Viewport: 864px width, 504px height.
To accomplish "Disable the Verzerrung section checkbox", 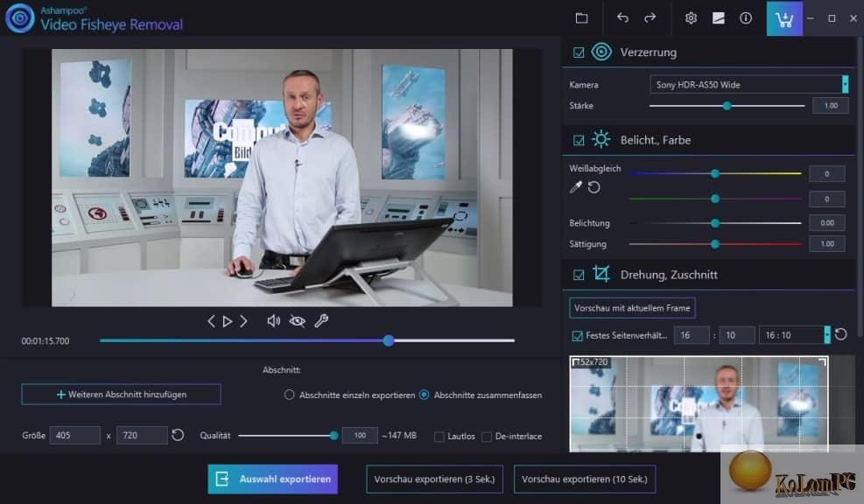I will click(579, 52).
